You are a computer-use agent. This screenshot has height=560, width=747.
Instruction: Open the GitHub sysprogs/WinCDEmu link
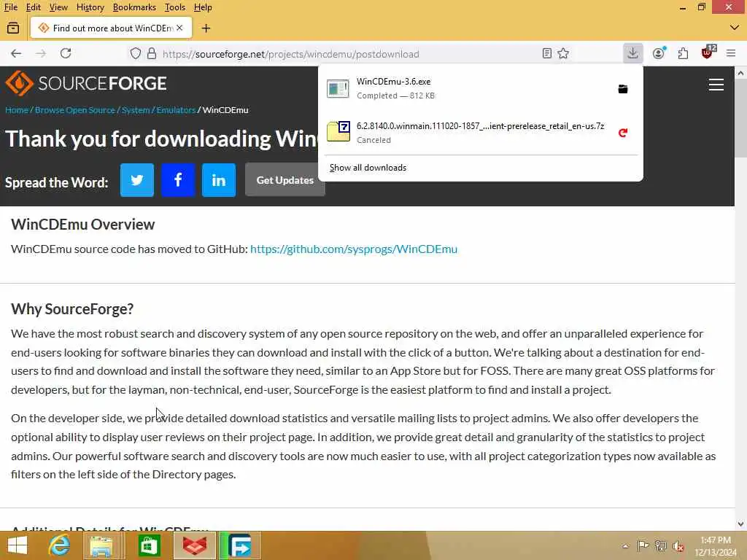coord(354,249)
